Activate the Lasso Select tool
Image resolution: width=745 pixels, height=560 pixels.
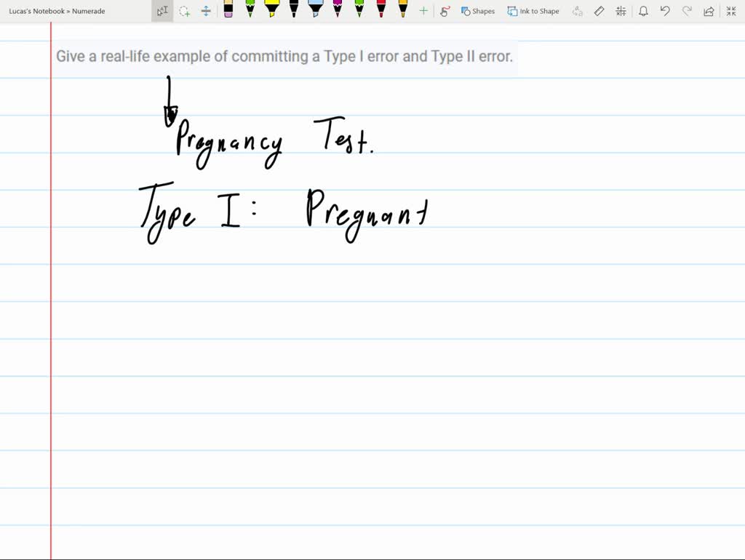coord(185,11)
